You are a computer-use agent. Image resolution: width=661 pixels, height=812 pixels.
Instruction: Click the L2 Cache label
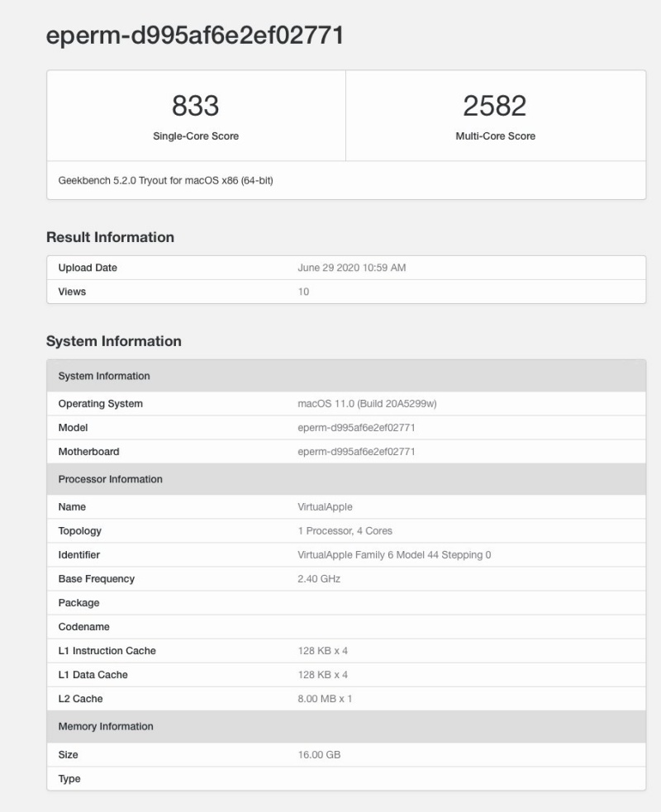pyautogui.click(x=80, y=699)
